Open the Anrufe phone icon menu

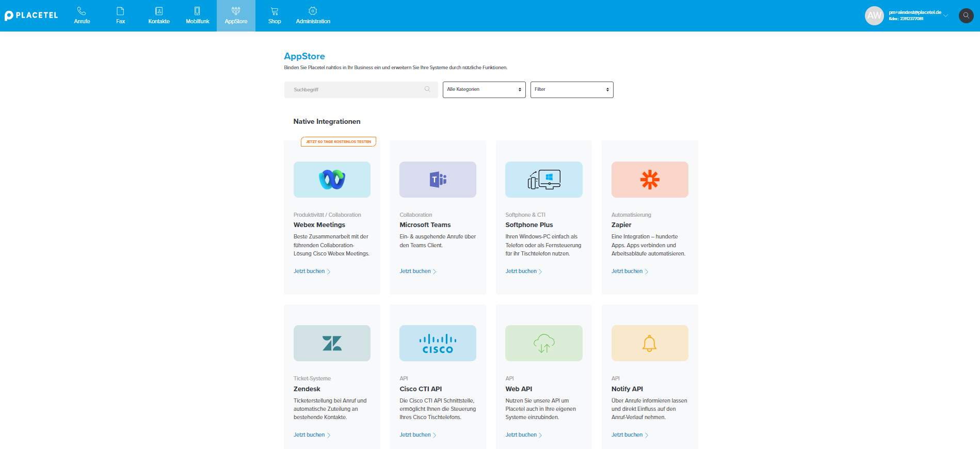82,15
